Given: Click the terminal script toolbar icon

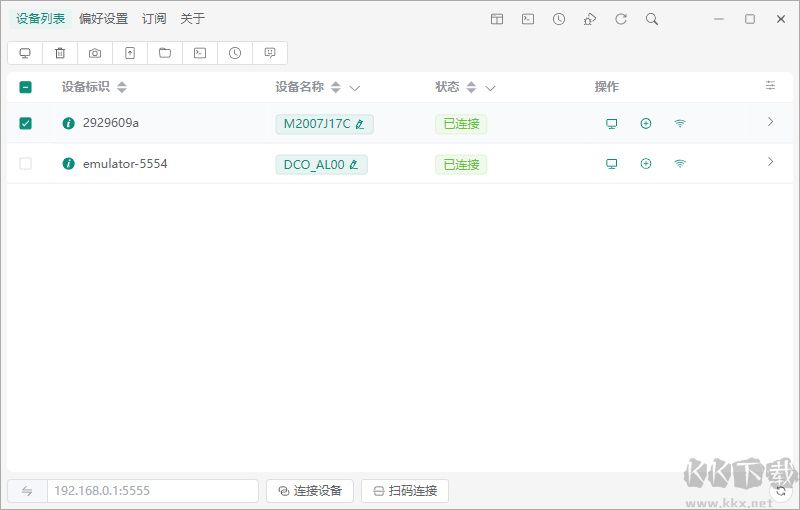Looking at the screenshot, I should tap(200, 53).
